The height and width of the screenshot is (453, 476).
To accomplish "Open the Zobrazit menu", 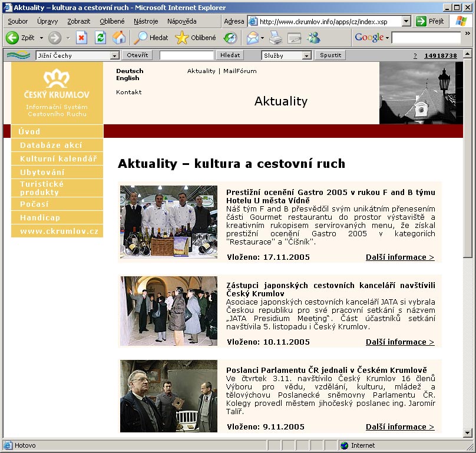I will [x=78, y=21].
